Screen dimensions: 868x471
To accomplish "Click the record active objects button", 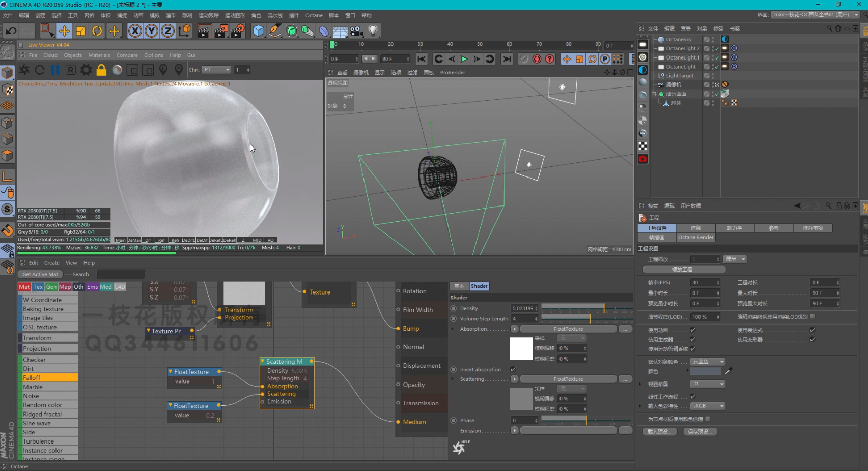I will click(537, 59).
